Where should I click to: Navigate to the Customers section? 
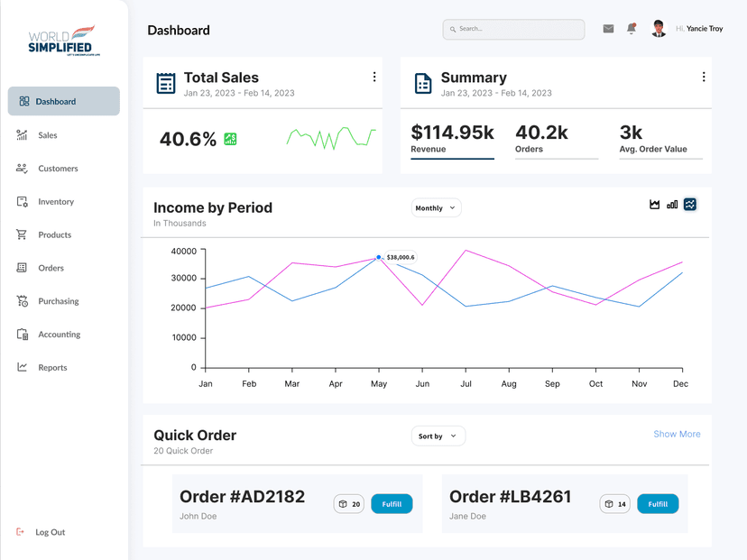click(x=57, y=169)
